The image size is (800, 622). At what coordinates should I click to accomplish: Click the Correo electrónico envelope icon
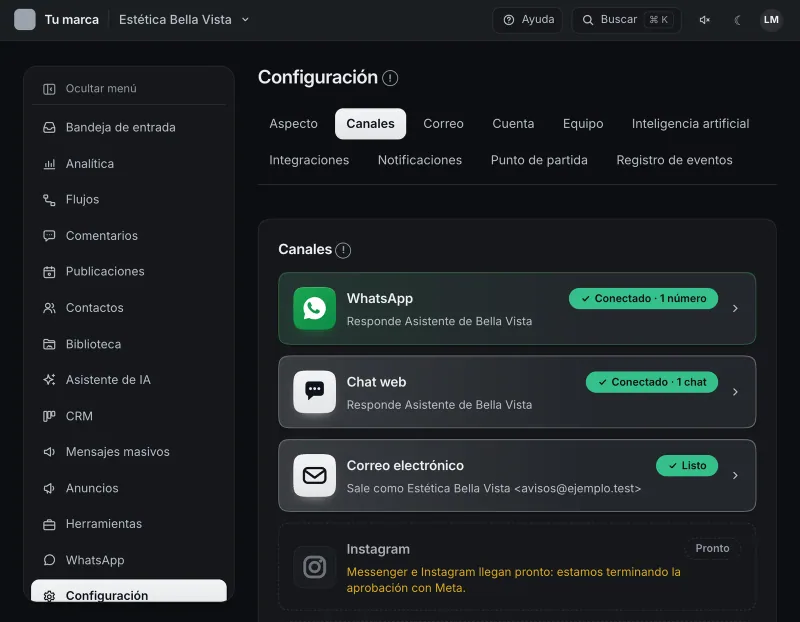pyautogui.click(x=314, y=475)
